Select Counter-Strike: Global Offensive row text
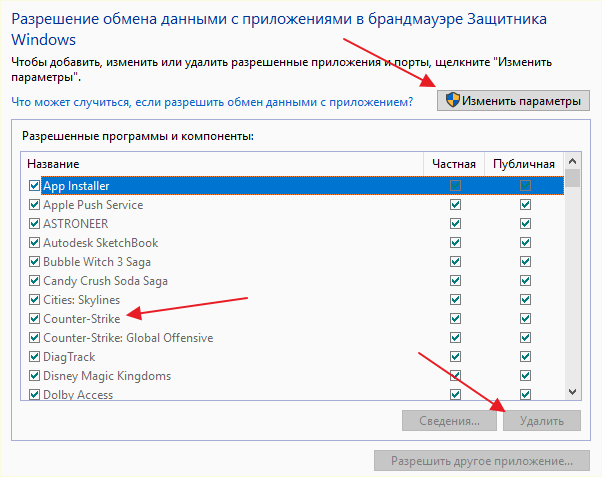The height and width of the screenshot is (477, 602). tap(128, 338)
